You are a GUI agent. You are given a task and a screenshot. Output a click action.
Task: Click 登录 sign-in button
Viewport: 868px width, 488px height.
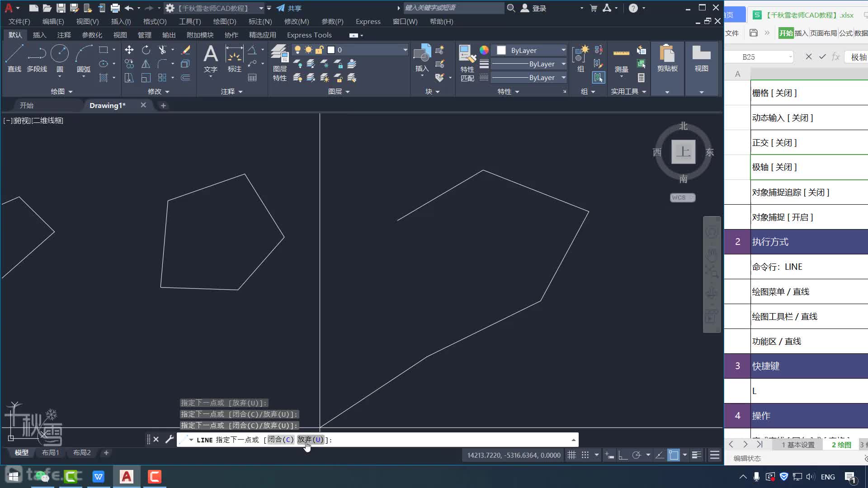point(533,8)
